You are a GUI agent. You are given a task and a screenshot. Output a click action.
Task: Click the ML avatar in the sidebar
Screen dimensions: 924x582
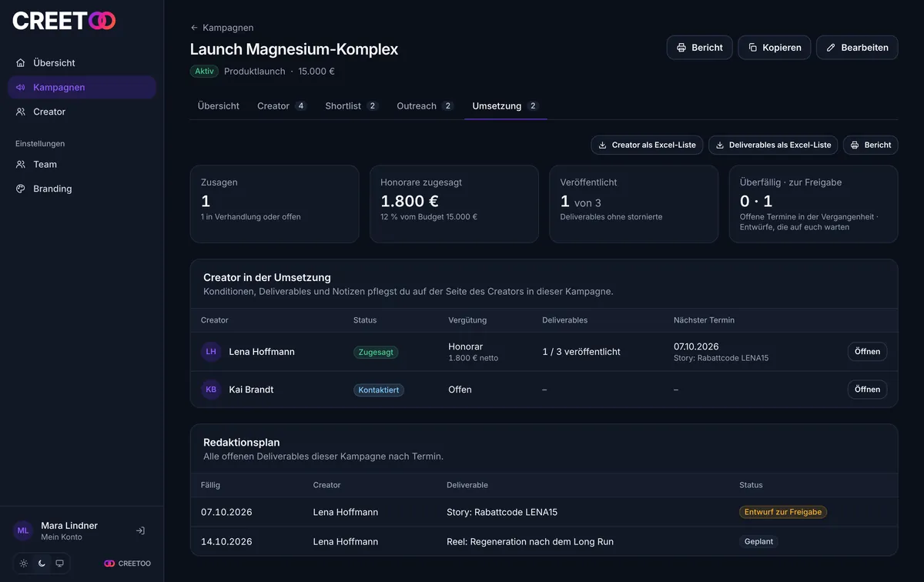[x=23, y=530]
